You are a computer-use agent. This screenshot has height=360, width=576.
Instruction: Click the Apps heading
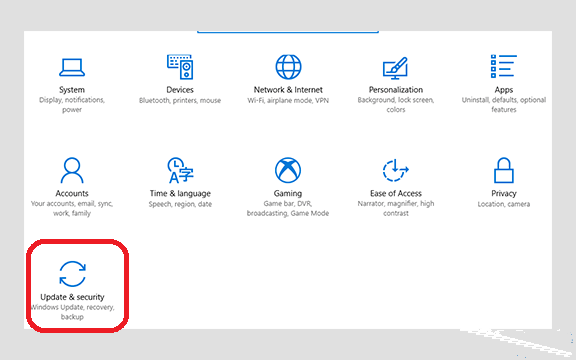point(504,90)
